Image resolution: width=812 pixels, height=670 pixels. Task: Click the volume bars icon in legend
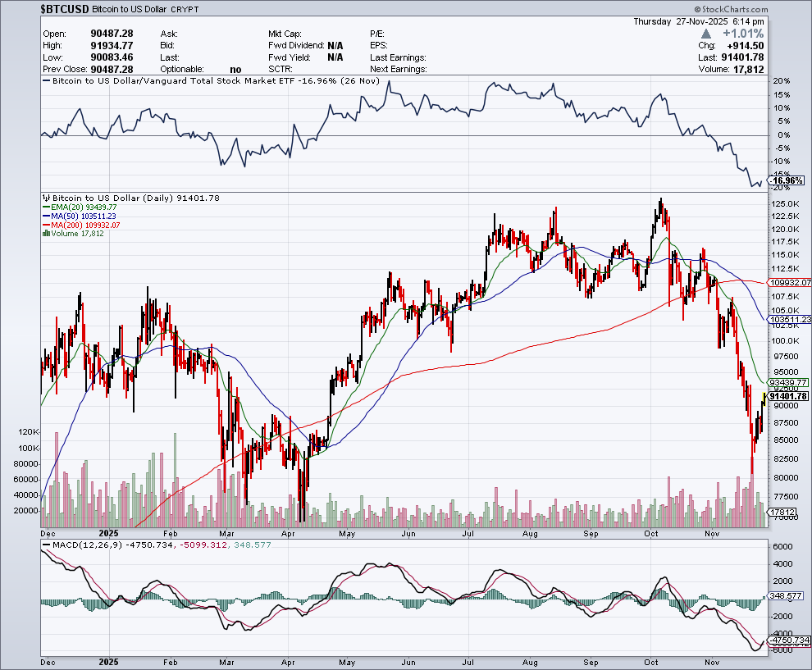click(46, 234)
